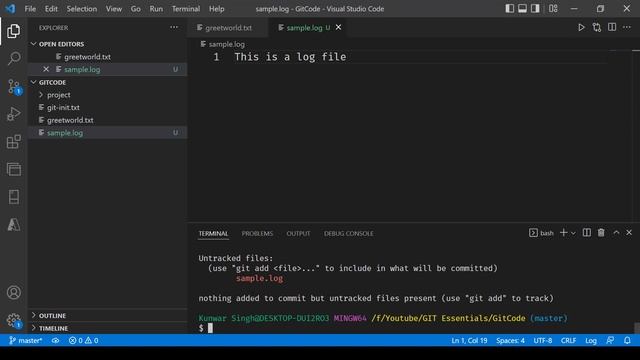This screenshot has width=640, height=360.
Task: Open notifications bell in status bar
Action: pyautogui.click(x=627, y=340)
